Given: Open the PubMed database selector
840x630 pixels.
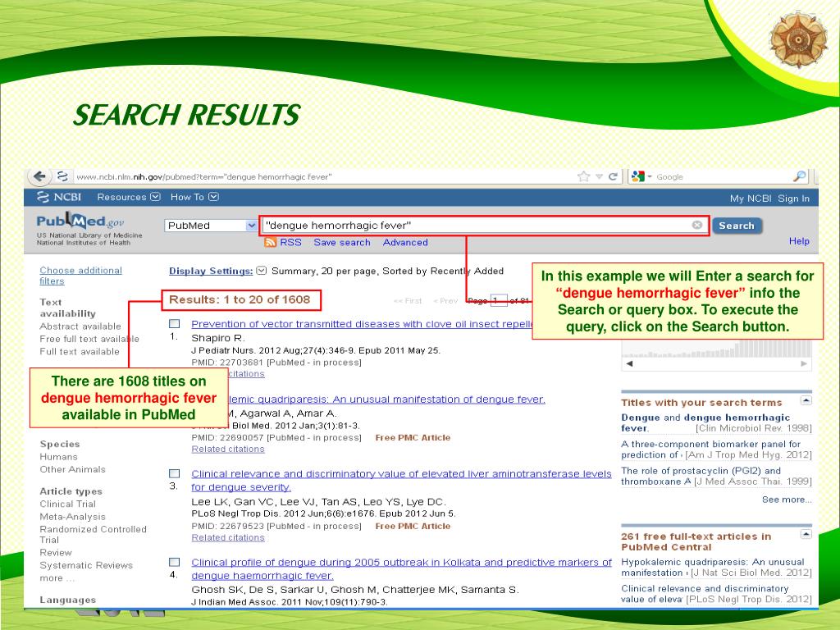Looking at the screenshot, I should 211,226.
